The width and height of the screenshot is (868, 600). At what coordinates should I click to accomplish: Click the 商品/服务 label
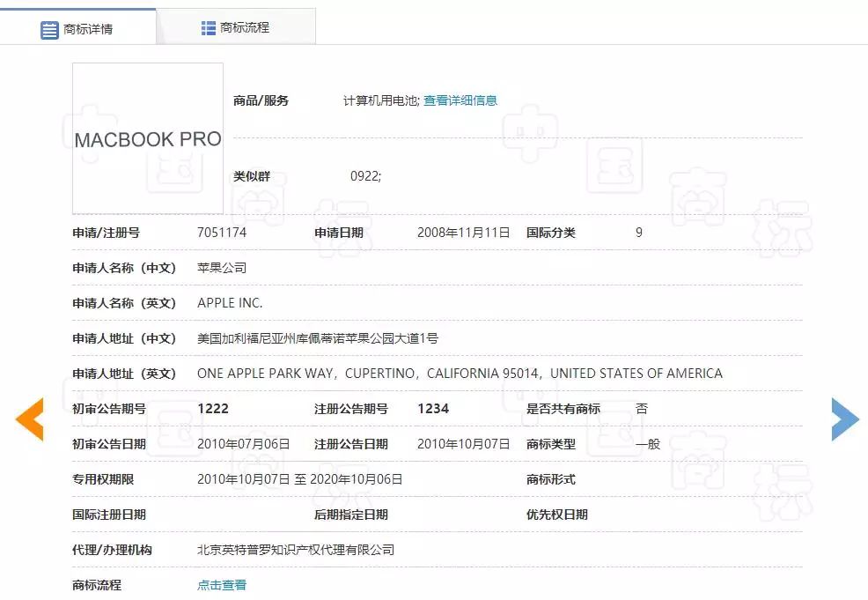point(261,100)
